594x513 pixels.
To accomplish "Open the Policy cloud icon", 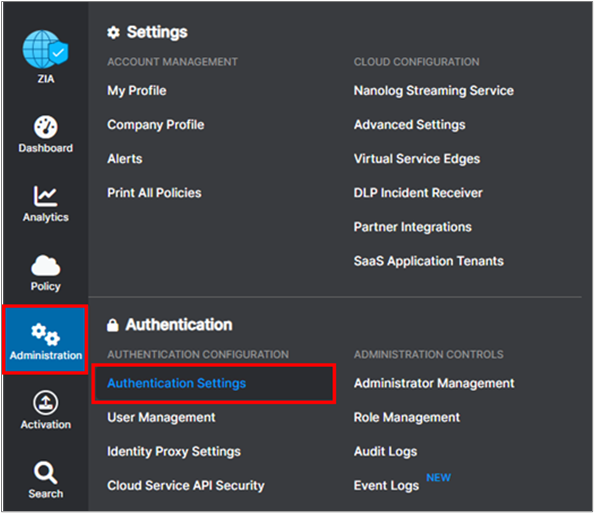I will (45, 265).
